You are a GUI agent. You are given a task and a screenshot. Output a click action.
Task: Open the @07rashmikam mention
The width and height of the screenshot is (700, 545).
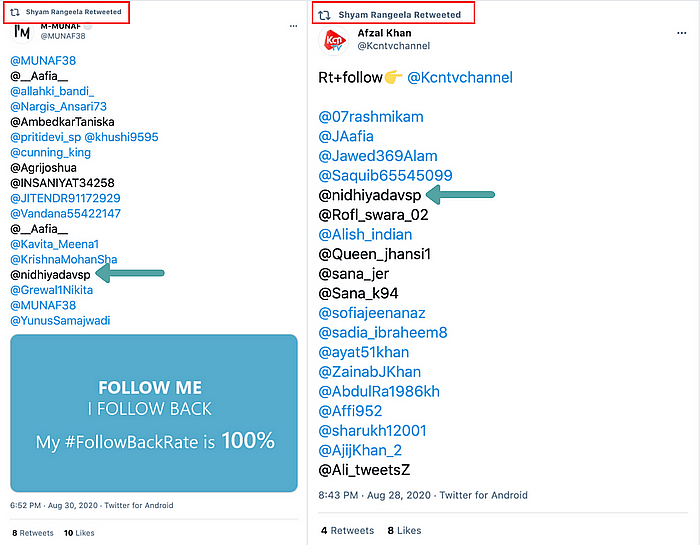tap(371, 117)
